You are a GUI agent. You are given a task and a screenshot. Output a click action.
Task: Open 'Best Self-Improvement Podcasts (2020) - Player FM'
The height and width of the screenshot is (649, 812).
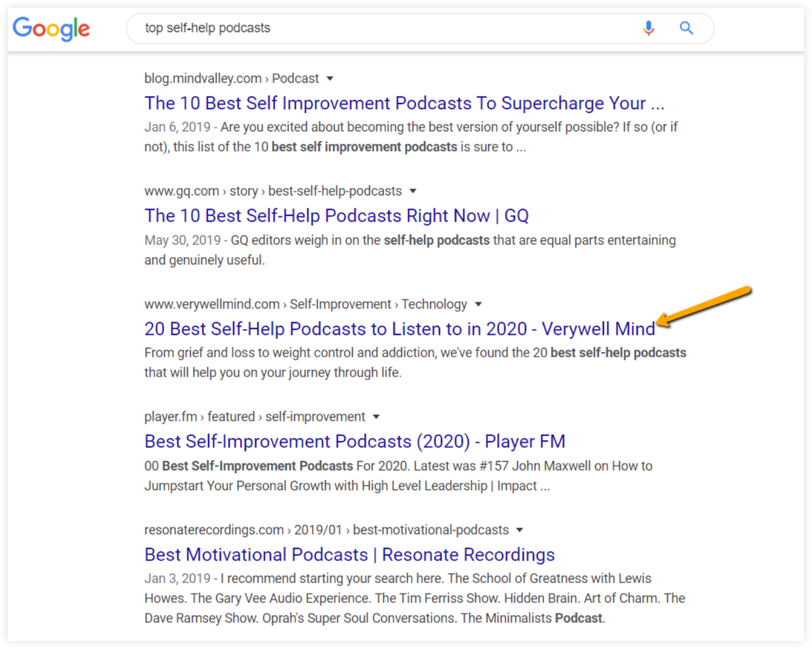click(355, 441)
